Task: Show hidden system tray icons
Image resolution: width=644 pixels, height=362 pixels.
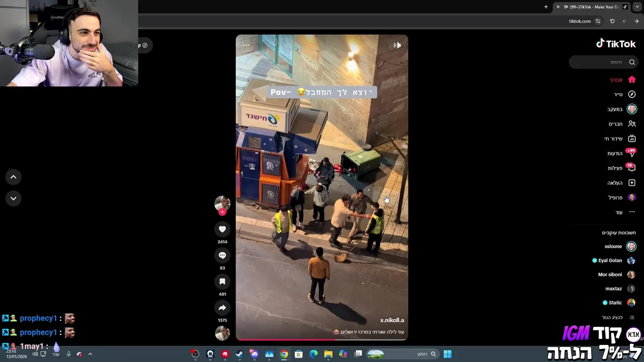Action: pos(90,354)
